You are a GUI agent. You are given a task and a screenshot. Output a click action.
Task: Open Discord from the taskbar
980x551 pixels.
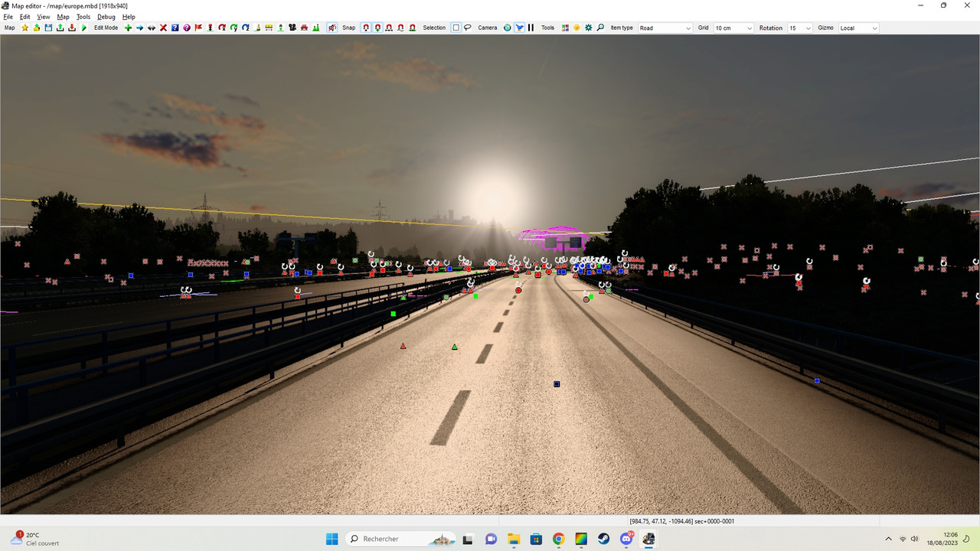tap(626, 539)
